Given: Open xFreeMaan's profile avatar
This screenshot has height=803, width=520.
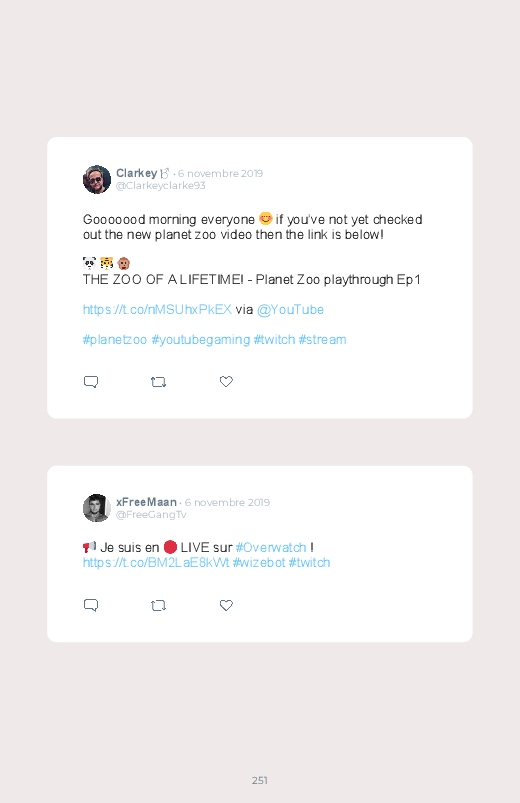Looking at the screenshot, I should (97, 508).
